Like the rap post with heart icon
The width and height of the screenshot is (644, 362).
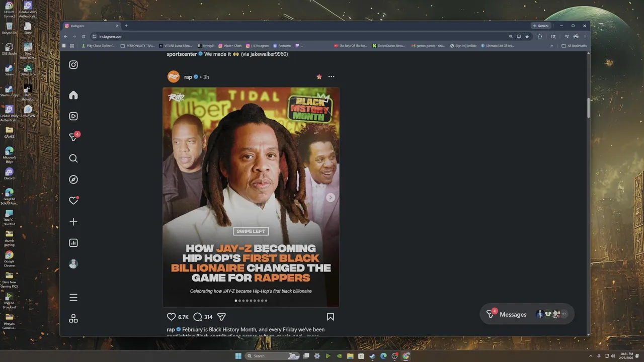(x=172, y=317)
